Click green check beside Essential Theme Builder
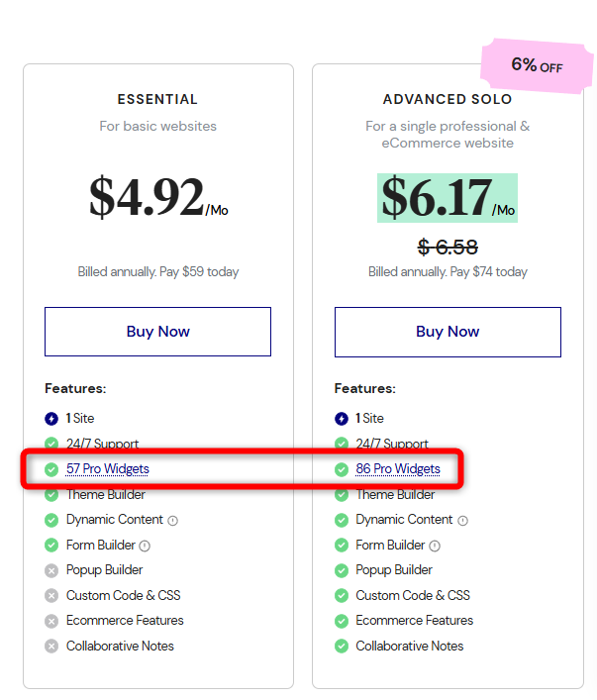The width and height of the screenshot is (597, 700). click(x=51, y=495)
